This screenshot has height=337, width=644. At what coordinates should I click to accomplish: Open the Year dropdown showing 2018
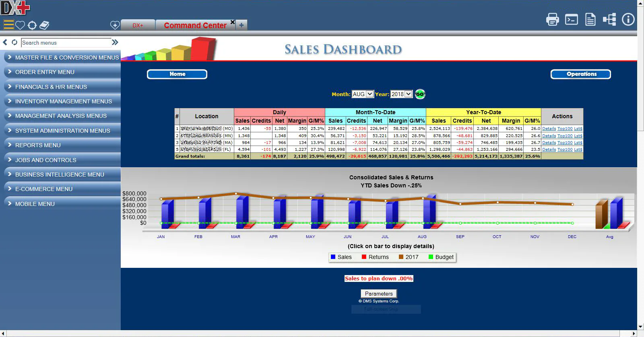pyautogui.click(x=401, y=94)
